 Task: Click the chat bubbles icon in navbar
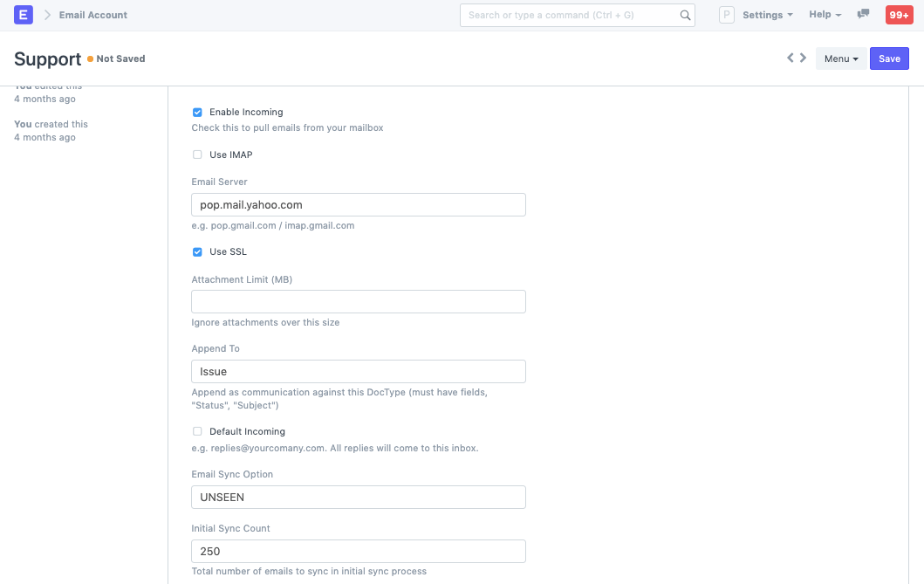point(862,15)
